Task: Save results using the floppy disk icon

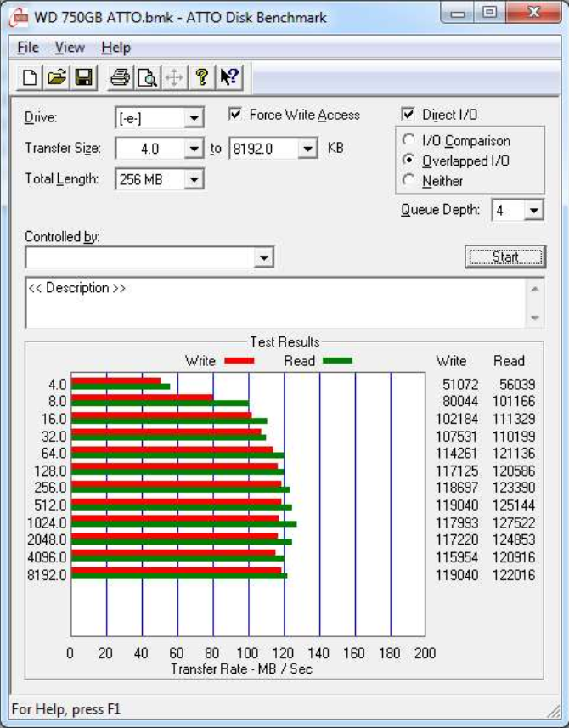Action: pos(84,77)
